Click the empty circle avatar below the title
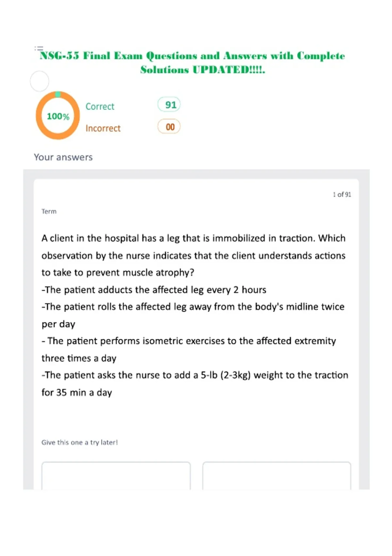The image size is (392, 556). tap(40, 81)
